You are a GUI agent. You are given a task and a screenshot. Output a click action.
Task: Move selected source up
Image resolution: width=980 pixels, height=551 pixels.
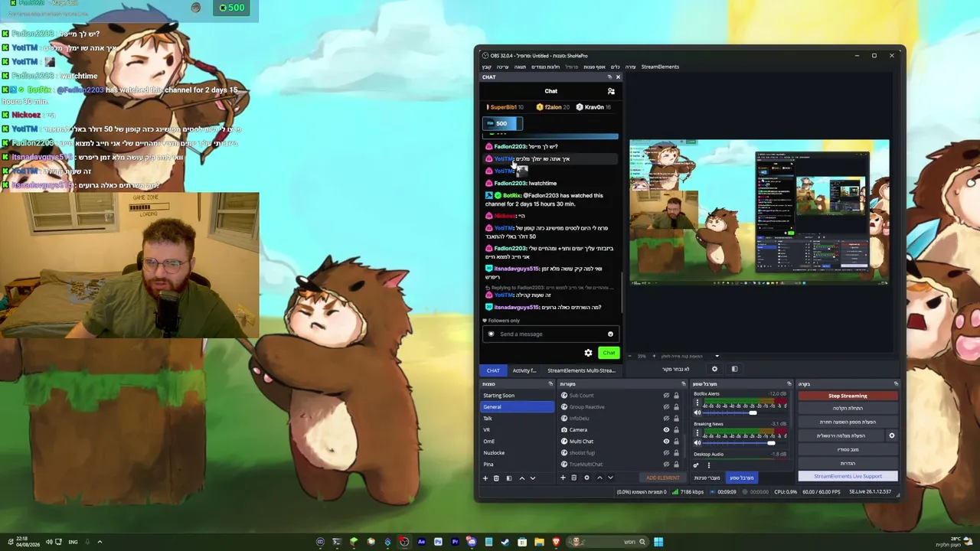599,478
